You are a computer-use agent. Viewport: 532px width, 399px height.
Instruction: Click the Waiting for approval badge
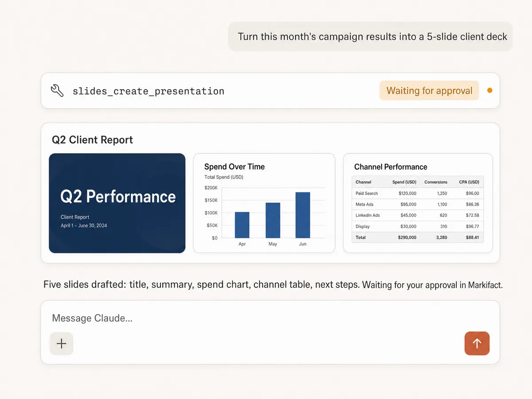coord(429,90)
